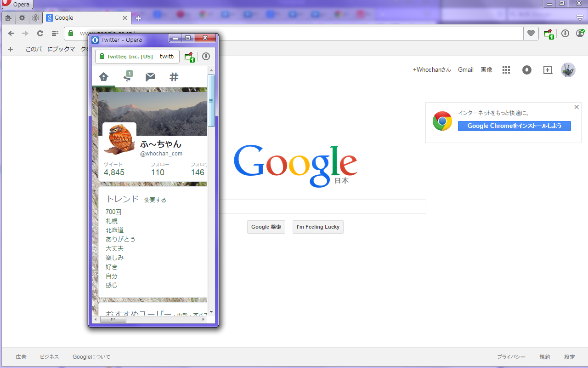Viewport: 588px width, 368px height.
Task: Click 変更する to change trends
Action: pyautogui.click(x=155, y=200)
